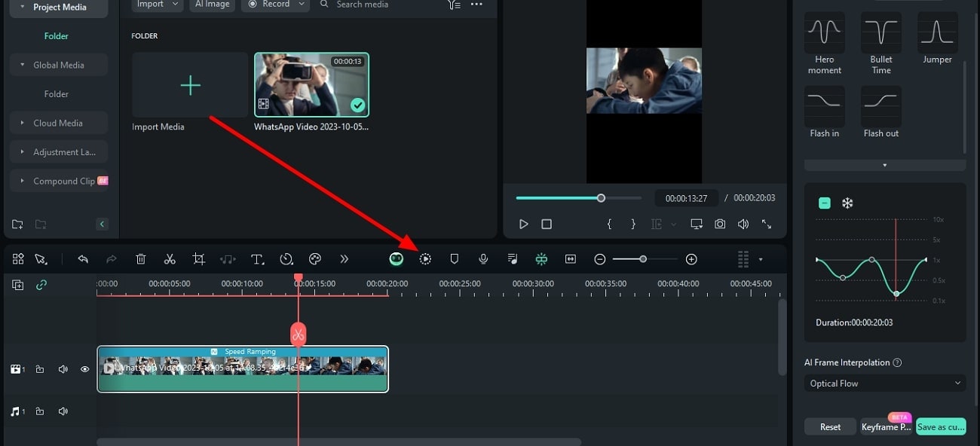Click the red scissors playhead handle
The image size is (980, 446).
tap(299, 334)
